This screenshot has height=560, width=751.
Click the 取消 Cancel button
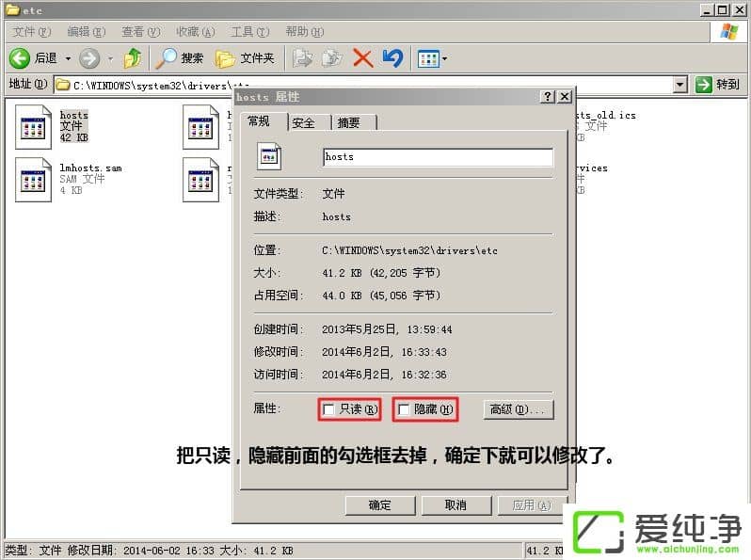point(455,505)
